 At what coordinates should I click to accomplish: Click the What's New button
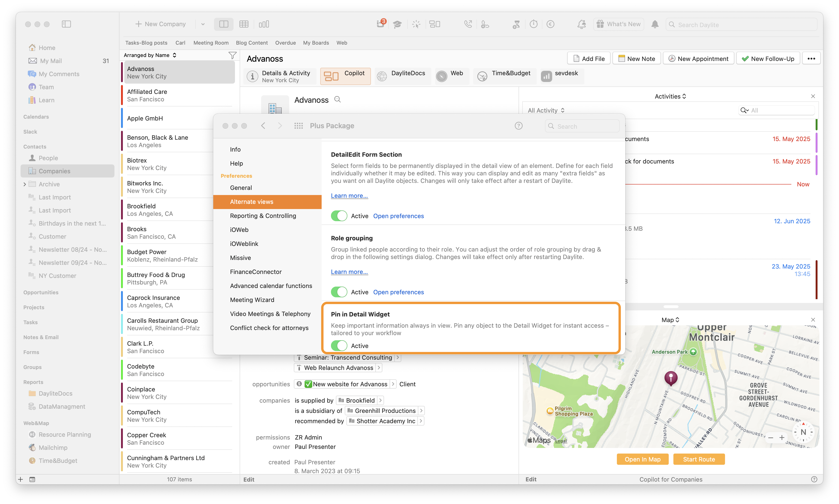[x=619, y=24]
